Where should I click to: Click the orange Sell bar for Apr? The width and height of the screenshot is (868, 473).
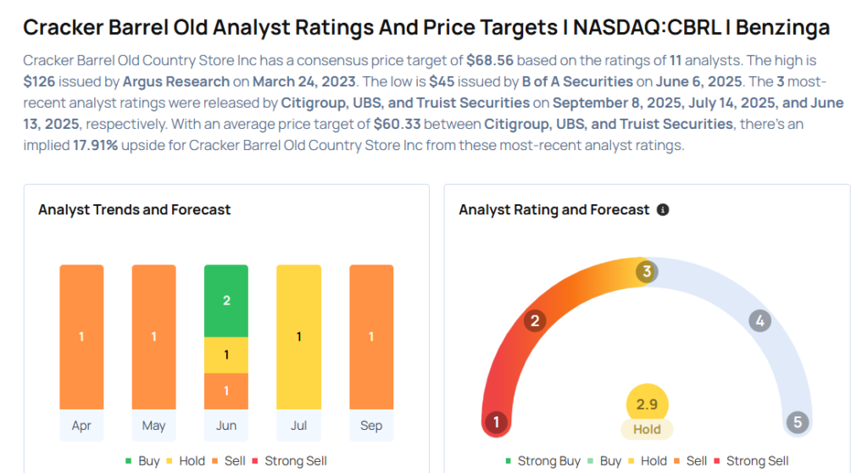(81, 337)
